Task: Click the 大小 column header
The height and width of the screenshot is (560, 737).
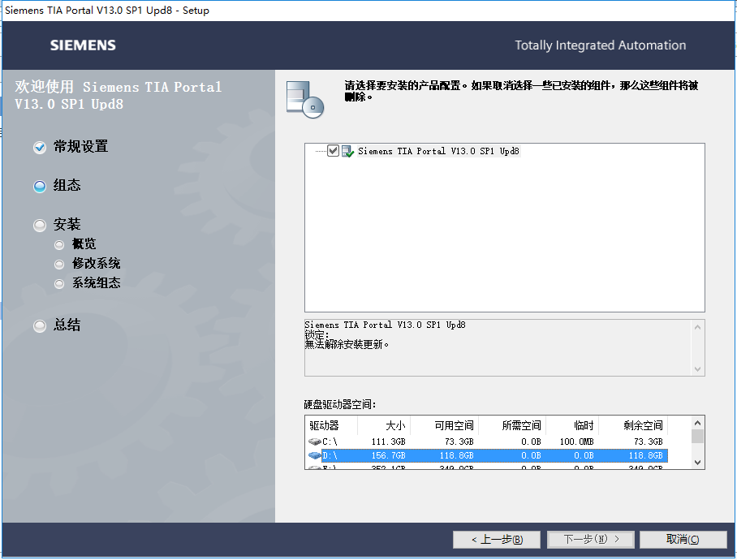Action: point(385,425)
